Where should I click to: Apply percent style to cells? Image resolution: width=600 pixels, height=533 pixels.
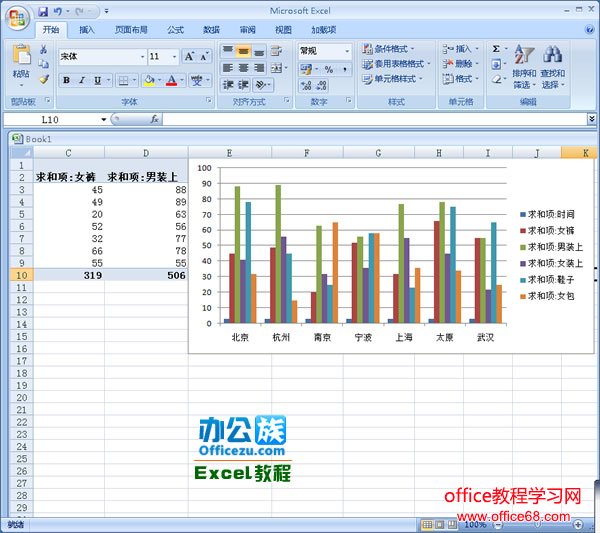click(329, 69)
